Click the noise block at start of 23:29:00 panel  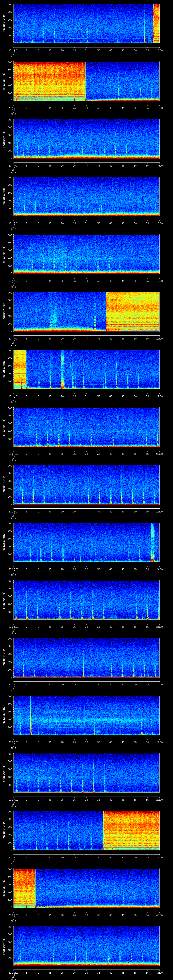(x=24, y=888)
